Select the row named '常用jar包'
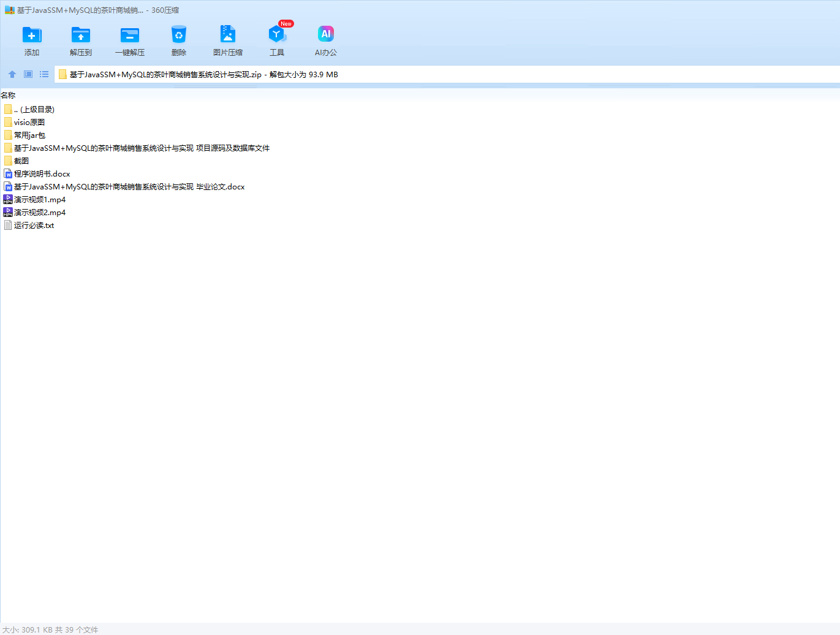 point(29,135)
